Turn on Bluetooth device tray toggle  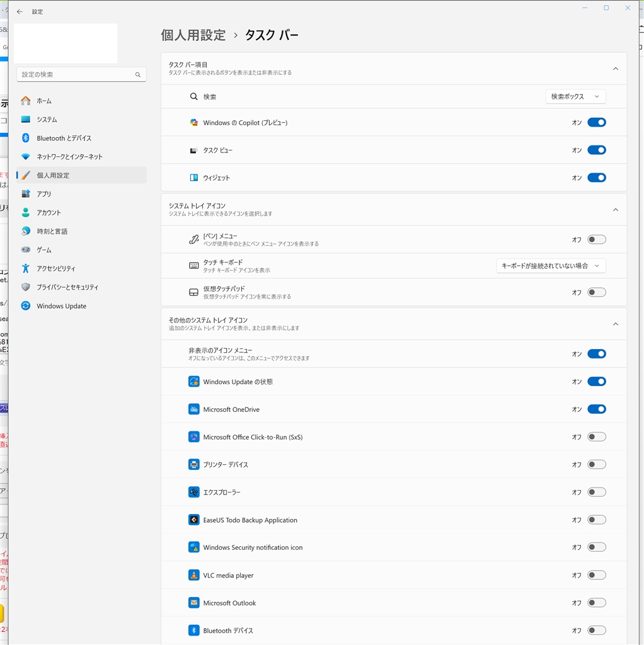[x=597, y=630]
